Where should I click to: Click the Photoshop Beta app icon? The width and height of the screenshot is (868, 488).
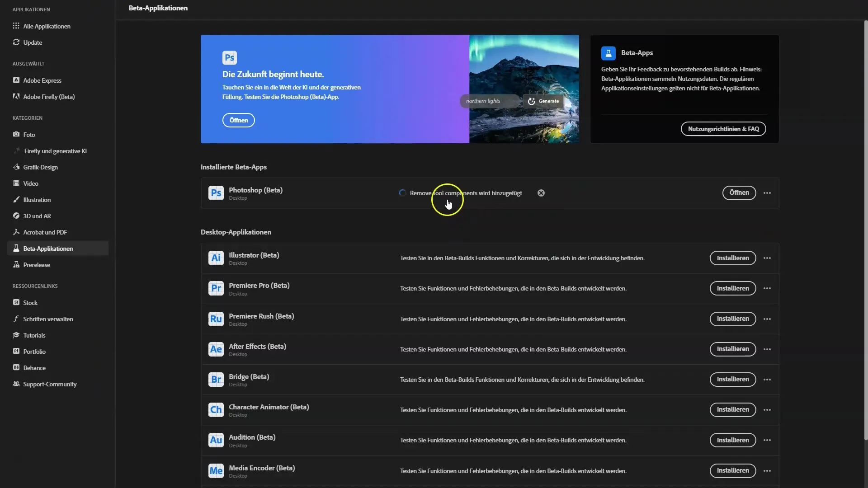coord(216,193)
